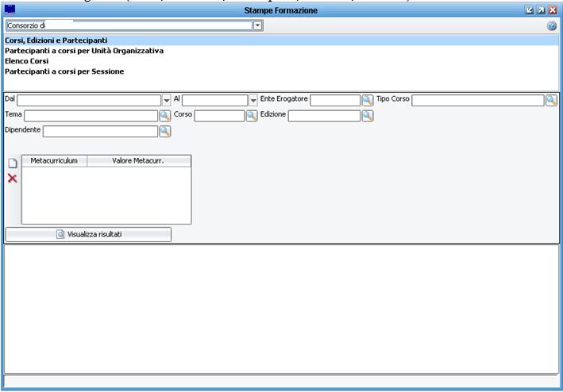Click the Dipendente search icon
The height and width of the screenshot is (392, 563).
click(x=165, y=131)
